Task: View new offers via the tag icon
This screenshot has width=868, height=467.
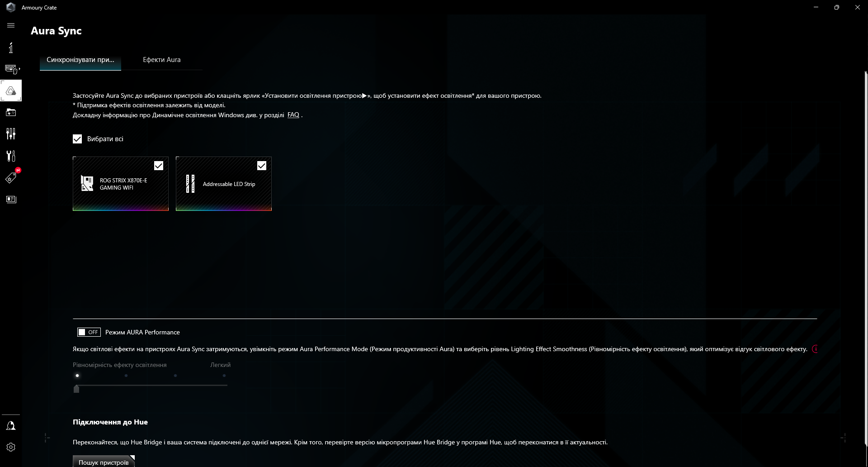Action: tap(11, 177)
